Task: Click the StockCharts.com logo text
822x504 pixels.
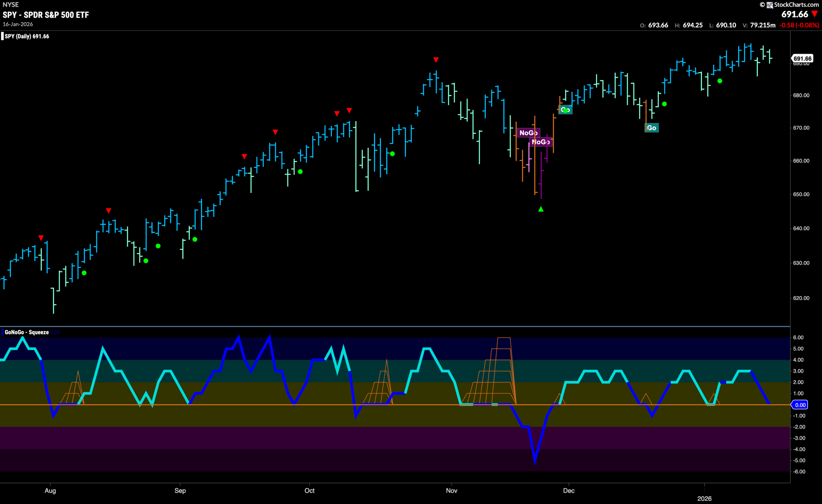Action: pyautogui.click(x=796, y=5)
